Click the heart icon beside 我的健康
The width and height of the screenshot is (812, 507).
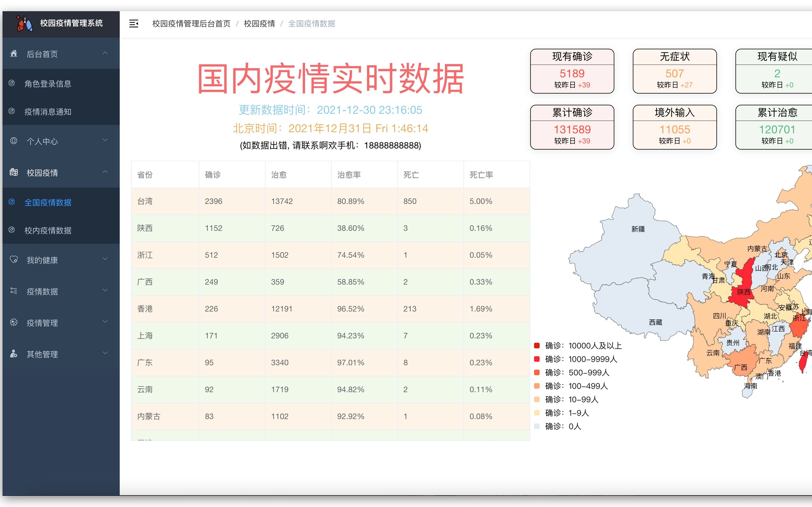(x=13, y=259)
